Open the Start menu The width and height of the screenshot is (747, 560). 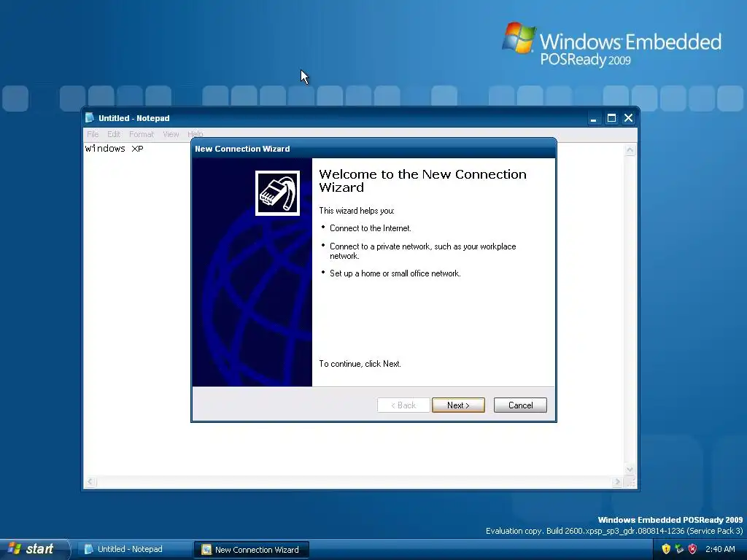coord(34,549)
